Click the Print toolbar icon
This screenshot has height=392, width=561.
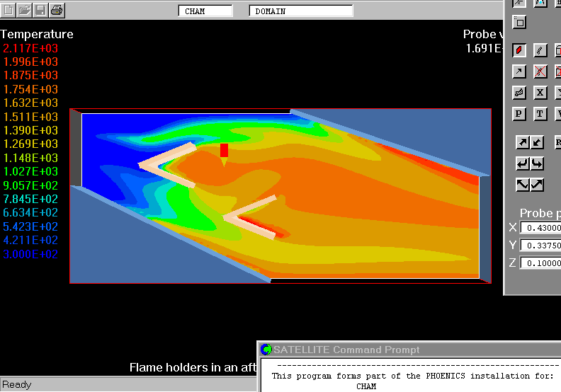(x=57, y=10)
